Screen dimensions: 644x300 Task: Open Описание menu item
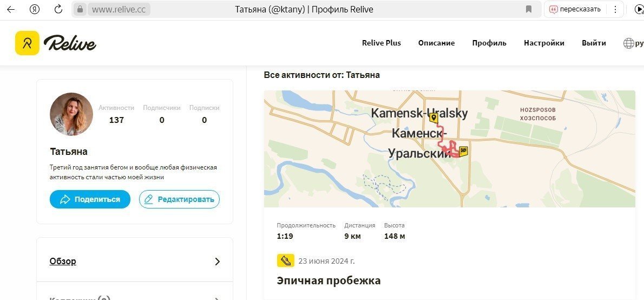coord(436,43)
